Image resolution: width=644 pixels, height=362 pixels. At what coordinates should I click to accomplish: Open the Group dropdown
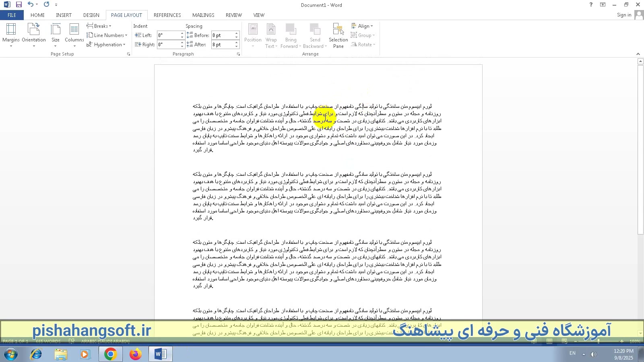(362, 35)
